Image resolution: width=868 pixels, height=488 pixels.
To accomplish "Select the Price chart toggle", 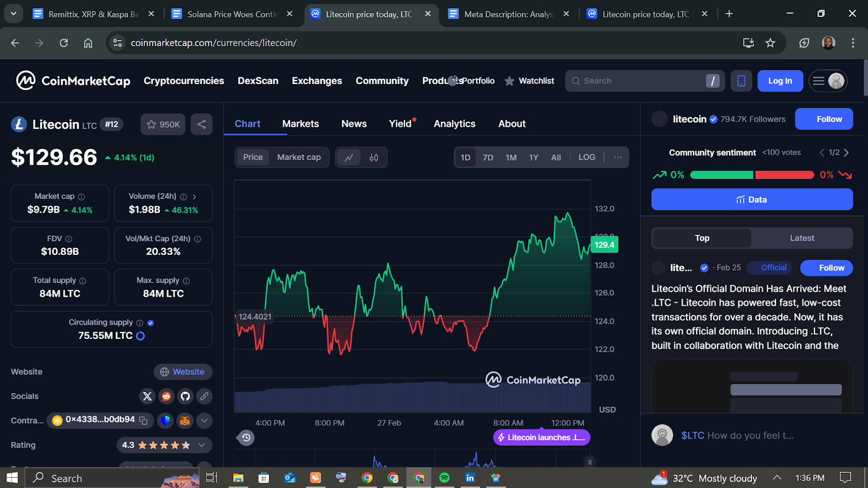I will pyautogui.click(x=253, y=157).
